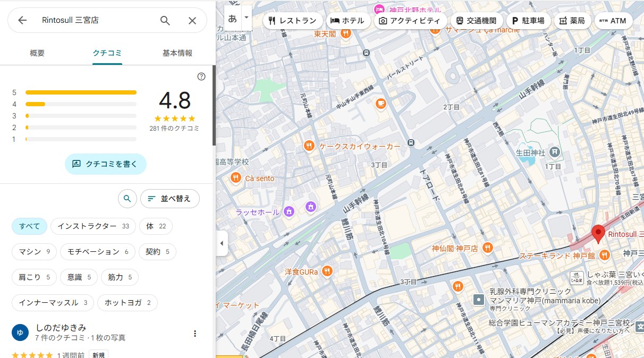Click the 生田神社 shrine marker icon
The width and height of the screenshot is (644, 358).
point(554,152)
